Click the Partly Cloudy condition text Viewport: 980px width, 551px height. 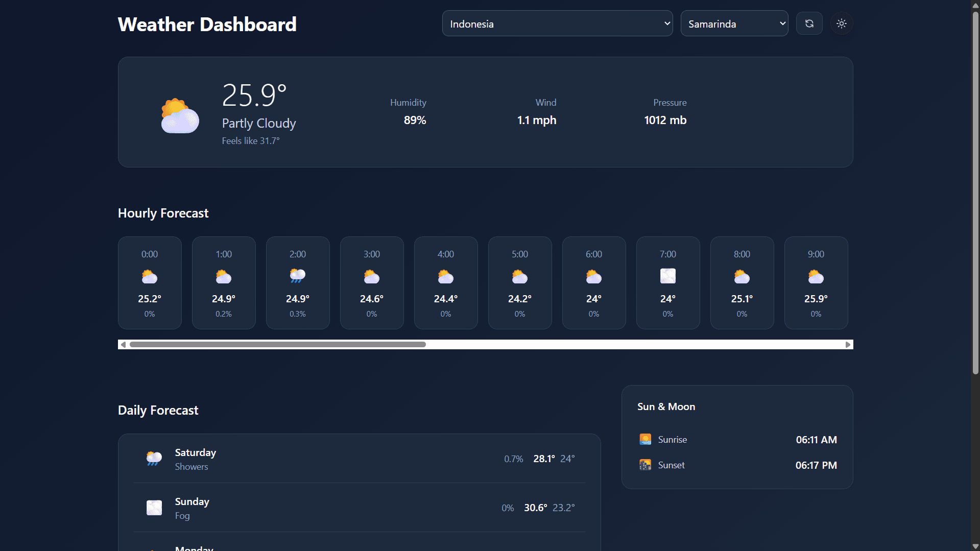(x=259, y=123)
